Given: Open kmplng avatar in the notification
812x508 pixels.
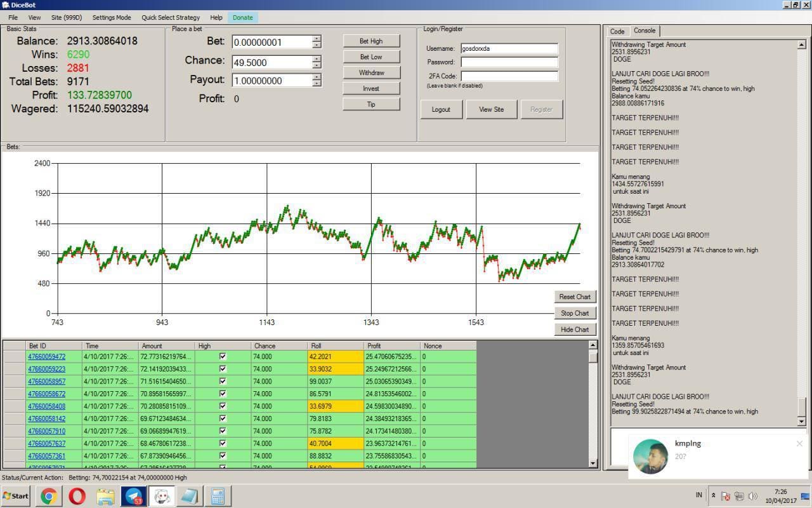Looking at the screenshot, I should (650, 456).
